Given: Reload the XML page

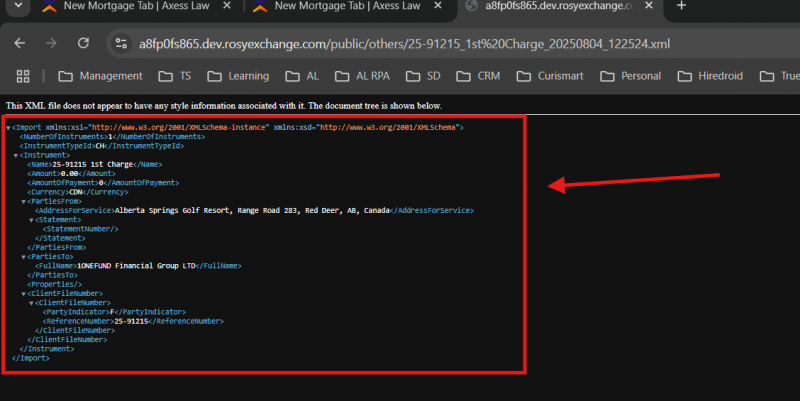Looking at the screenshot, I should (x=80, y=44).
